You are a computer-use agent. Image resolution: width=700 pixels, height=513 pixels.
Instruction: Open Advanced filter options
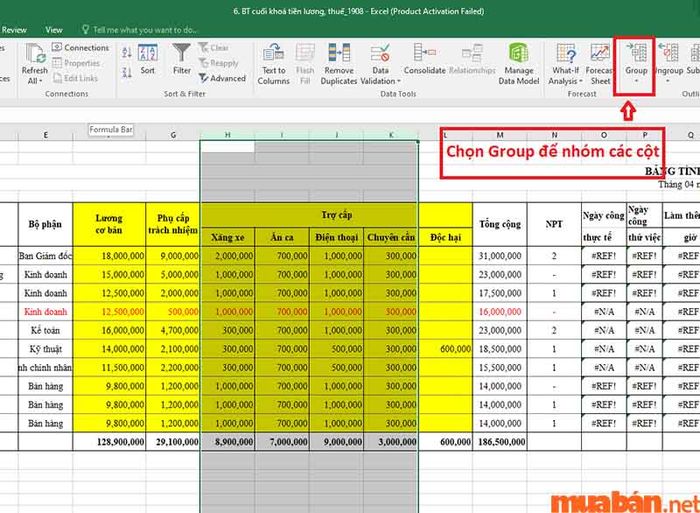[222, 78]
